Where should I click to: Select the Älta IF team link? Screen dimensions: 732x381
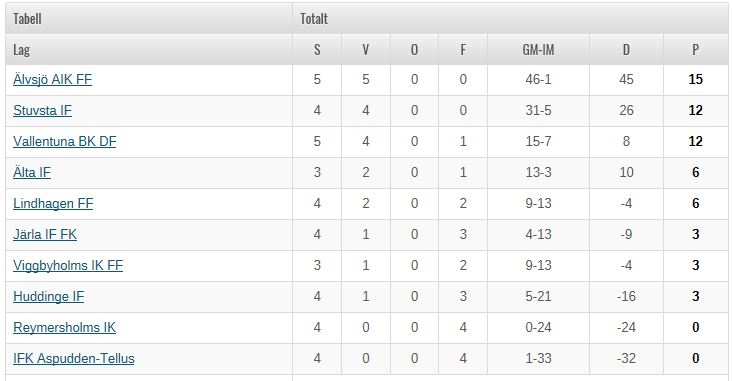32,172
